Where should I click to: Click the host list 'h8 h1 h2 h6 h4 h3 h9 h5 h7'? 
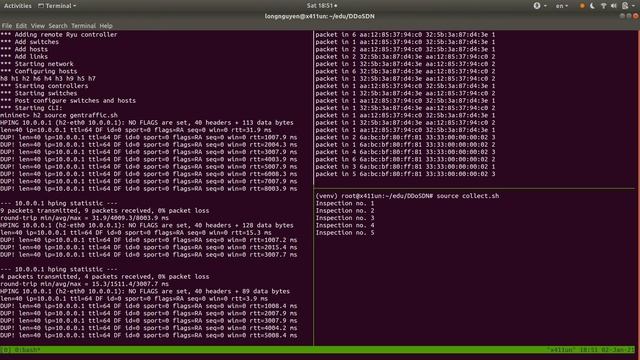[48, 79]
